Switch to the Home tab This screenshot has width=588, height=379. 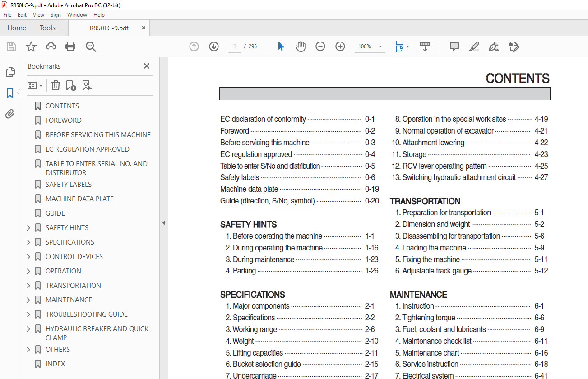point(17,28)
